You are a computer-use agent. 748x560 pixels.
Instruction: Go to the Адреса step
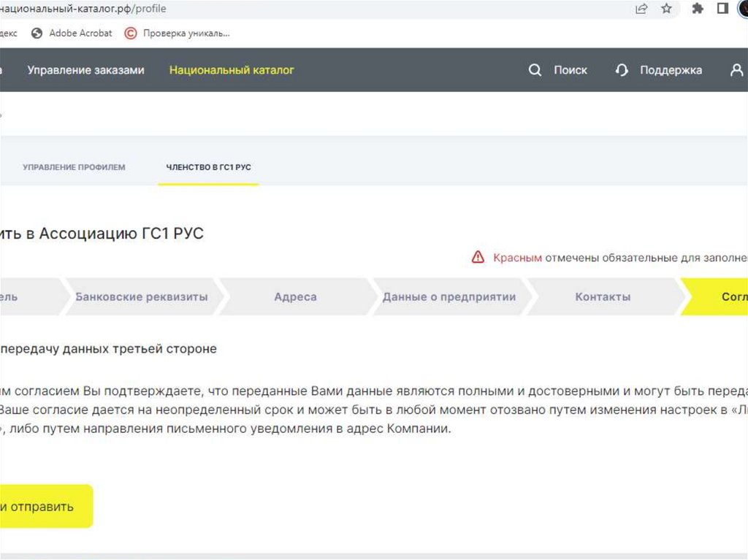(x=295, y=297)
